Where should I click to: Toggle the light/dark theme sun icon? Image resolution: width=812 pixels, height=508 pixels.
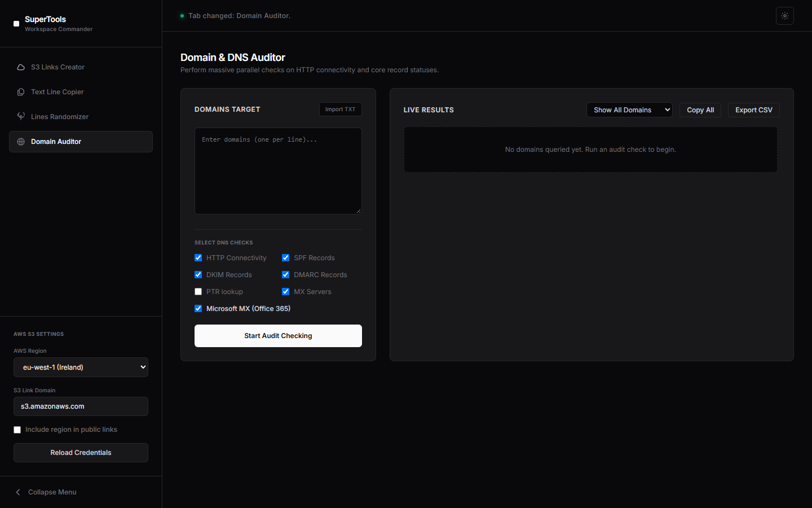785,16
